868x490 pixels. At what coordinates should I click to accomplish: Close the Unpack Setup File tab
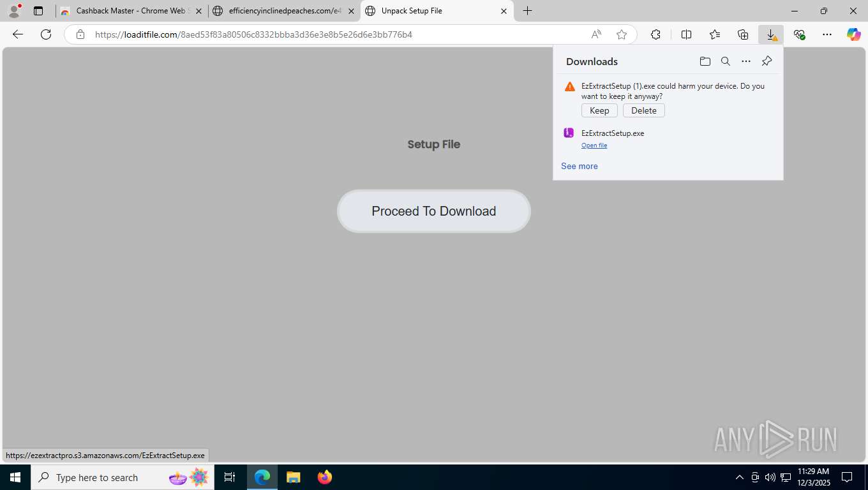[x=504, y=11]
